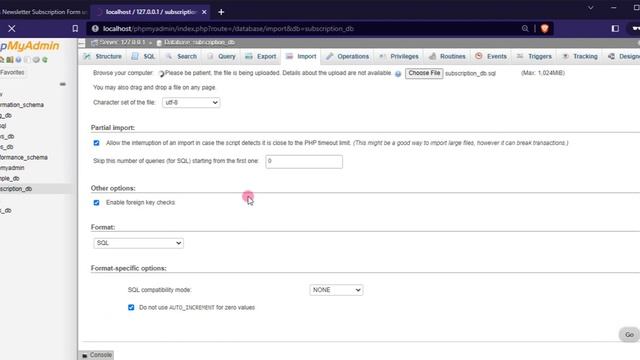
Task: Open the Format SQL dropdown
Action: 138,243
